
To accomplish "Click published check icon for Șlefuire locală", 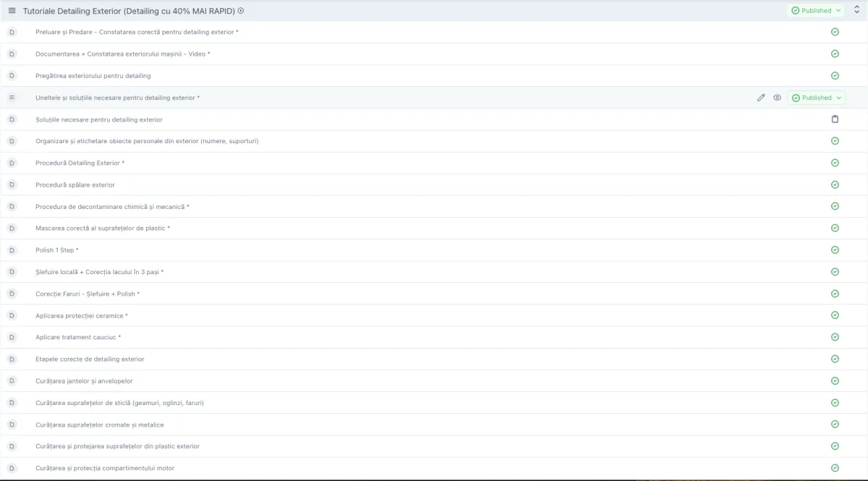I will [835, 272].
